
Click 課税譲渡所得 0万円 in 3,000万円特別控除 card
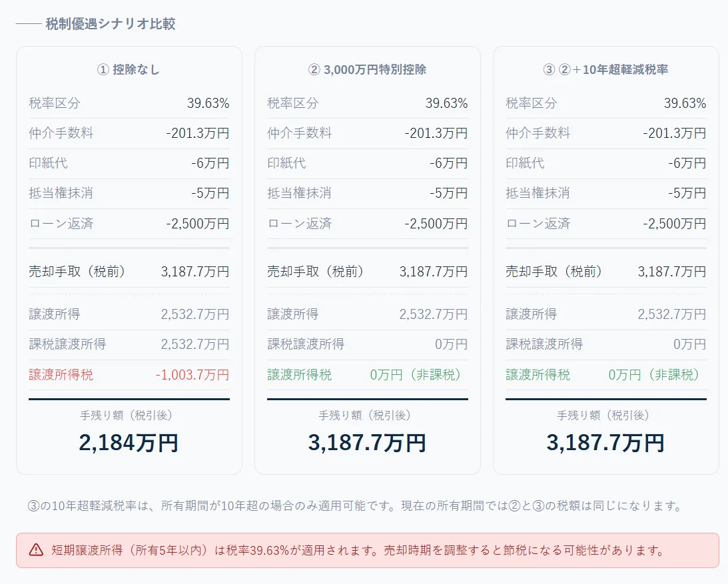[x=452, y=344]
